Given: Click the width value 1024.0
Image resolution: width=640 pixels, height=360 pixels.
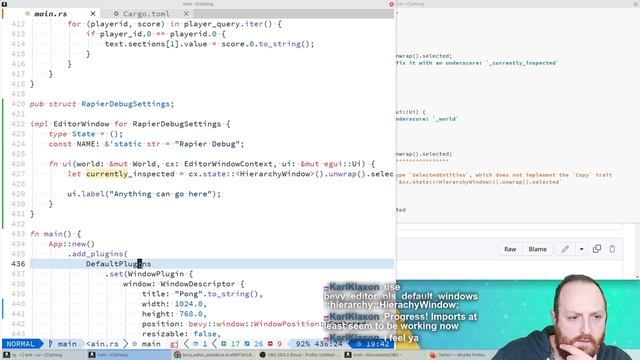Looking at the screenshot, I should pyautogui.click(x=189, y=304).
